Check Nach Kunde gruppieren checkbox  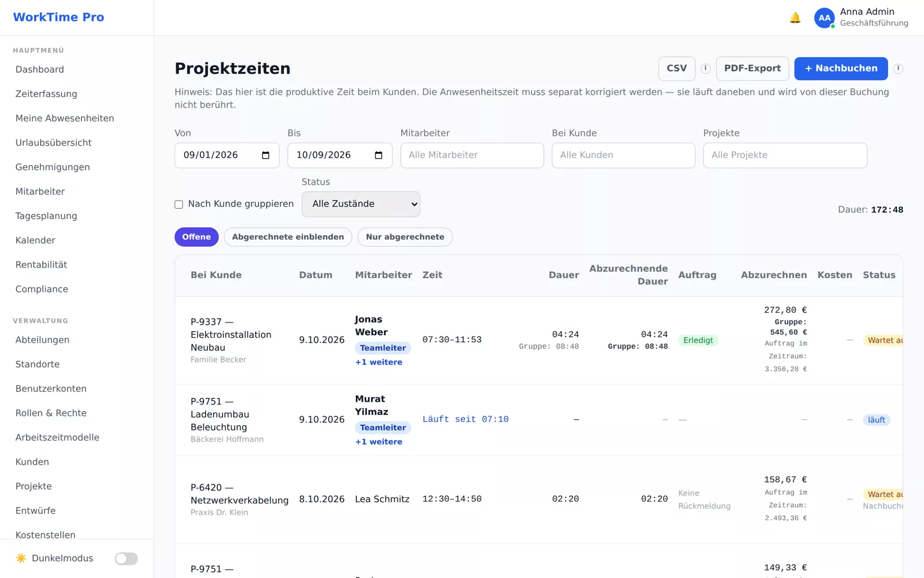click(179, 205)
